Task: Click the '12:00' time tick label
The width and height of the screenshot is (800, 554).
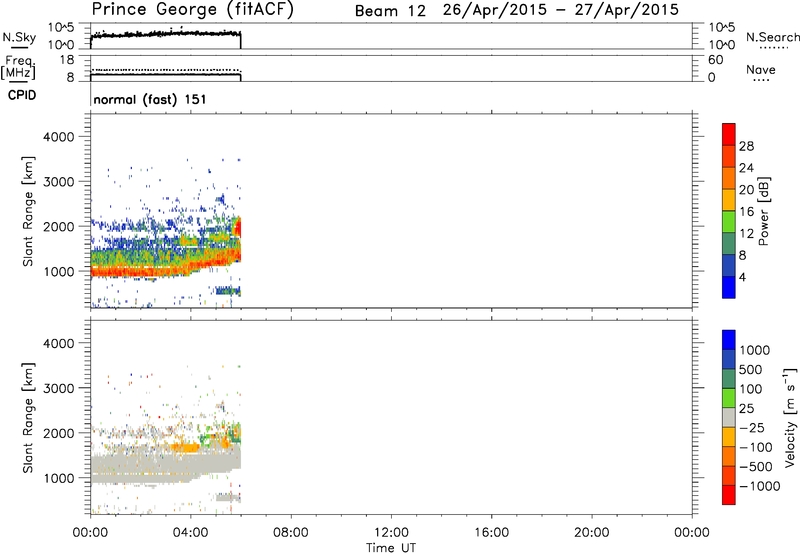Action: tap(391, 533)
